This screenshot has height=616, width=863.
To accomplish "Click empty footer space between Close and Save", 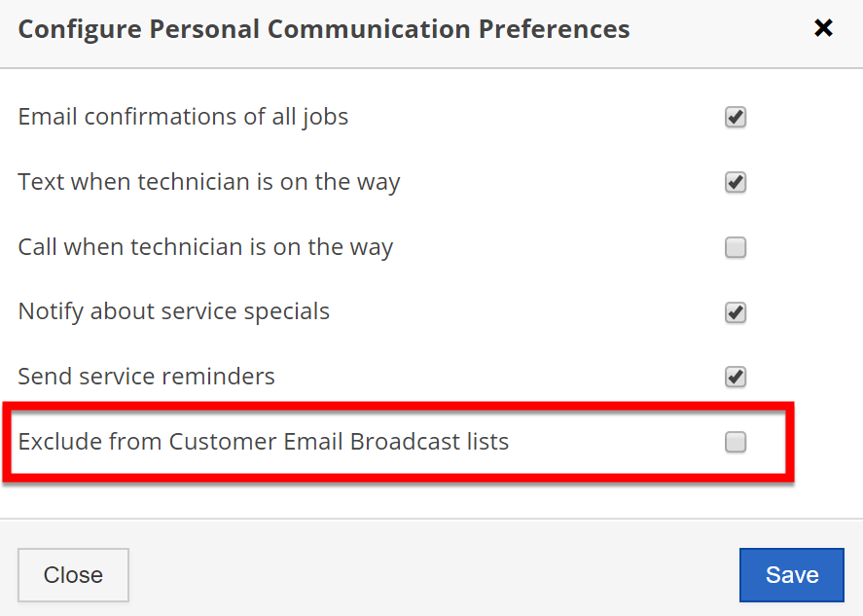I will (433, 575).
